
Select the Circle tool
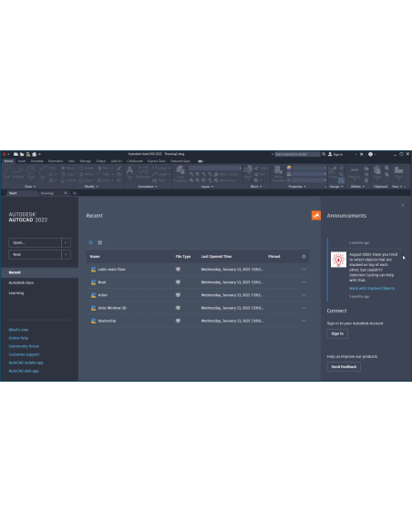tap(31, 172)
